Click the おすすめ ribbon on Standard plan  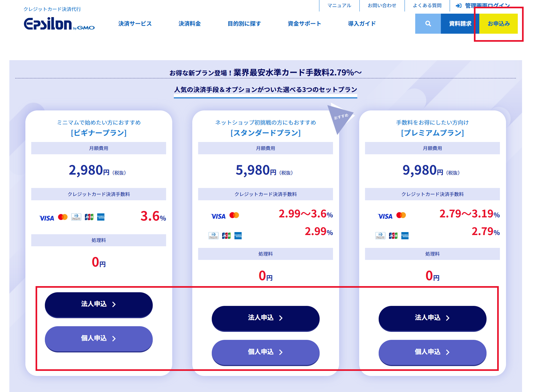coord(340,118)
